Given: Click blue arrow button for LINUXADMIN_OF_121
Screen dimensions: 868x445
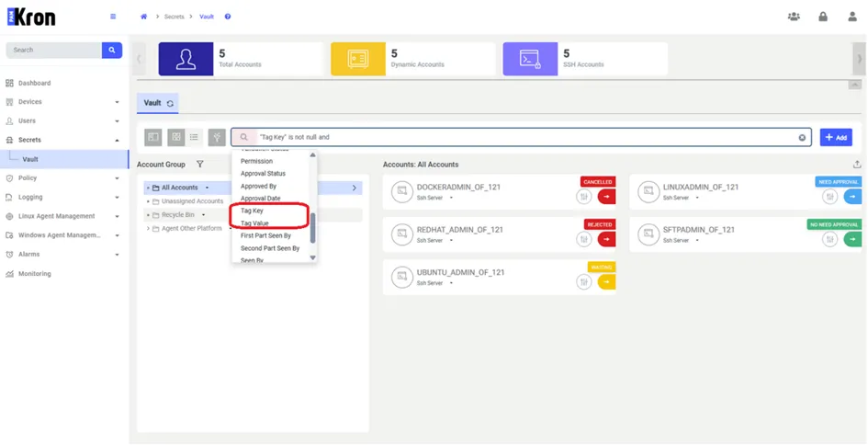Looking at the screenshot, I should 852,196.
